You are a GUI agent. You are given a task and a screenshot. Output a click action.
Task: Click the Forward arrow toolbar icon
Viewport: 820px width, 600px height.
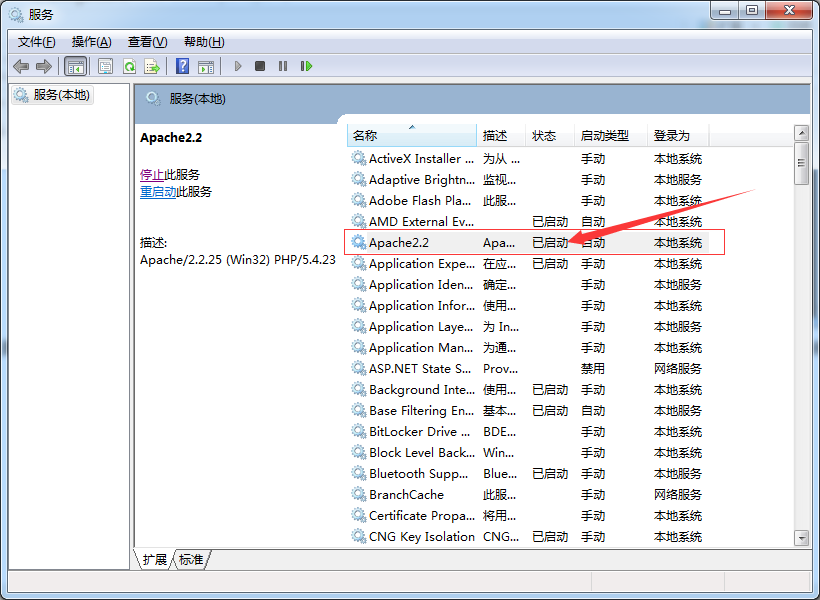click(43, 66)
